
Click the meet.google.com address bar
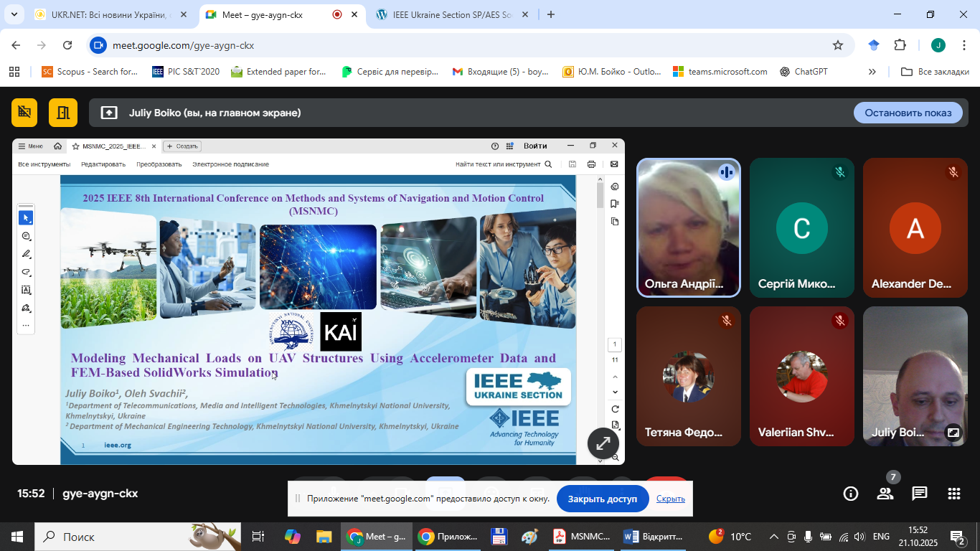pyautogui.click(x=459, y=45)
